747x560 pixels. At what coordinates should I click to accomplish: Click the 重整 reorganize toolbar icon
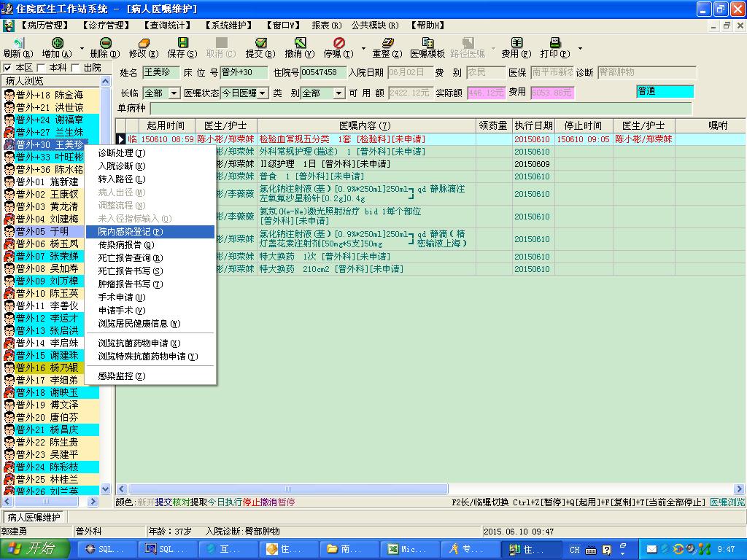point(388,43)
